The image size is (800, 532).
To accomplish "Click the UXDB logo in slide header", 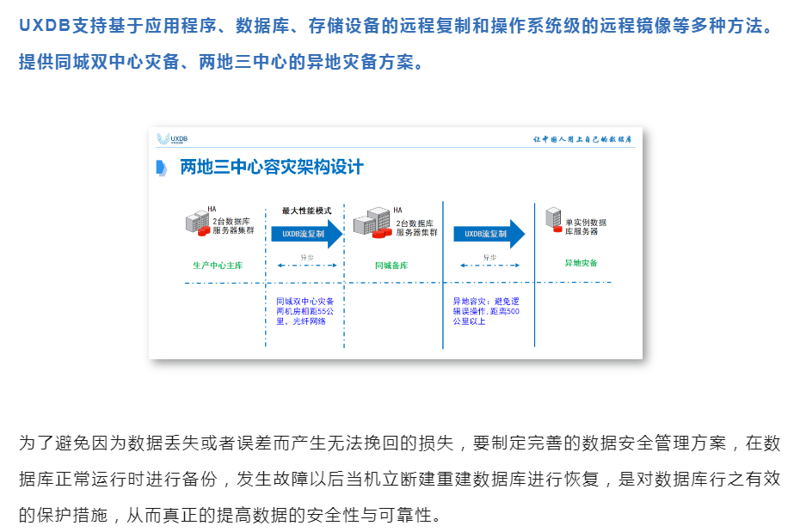I will tap(172, 138).
